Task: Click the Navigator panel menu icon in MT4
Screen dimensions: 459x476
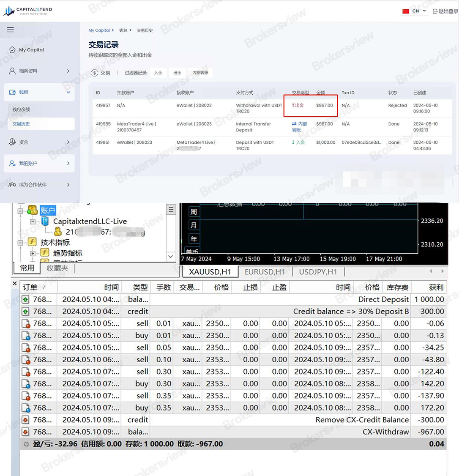Action: 171,209
